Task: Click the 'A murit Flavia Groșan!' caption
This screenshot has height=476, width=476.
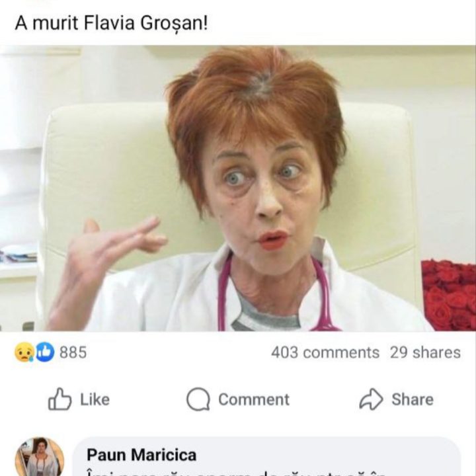Action: click(112, 24)
